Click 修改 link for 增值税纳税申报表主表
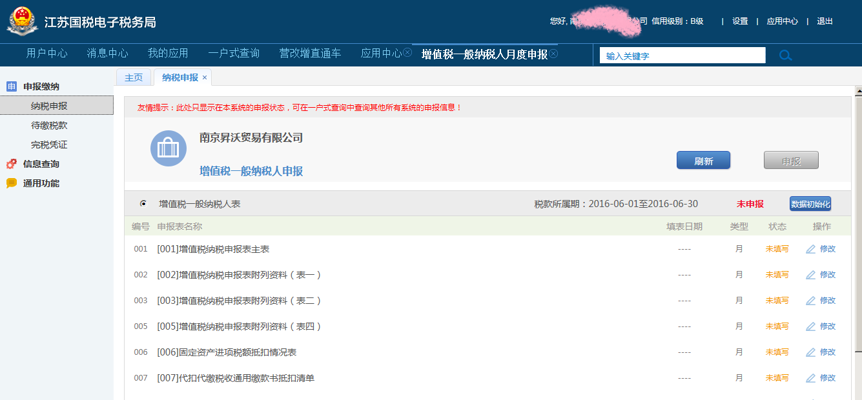Screen dimensions: 862x400 point(828,249)
